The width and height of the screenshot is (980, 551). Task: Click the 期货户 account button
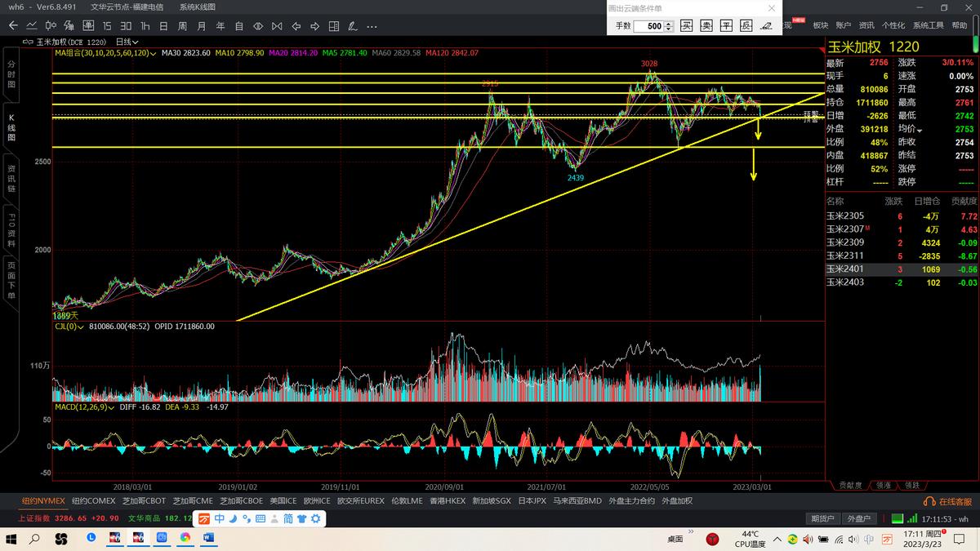pyautogui.click(x=822, y=518)
